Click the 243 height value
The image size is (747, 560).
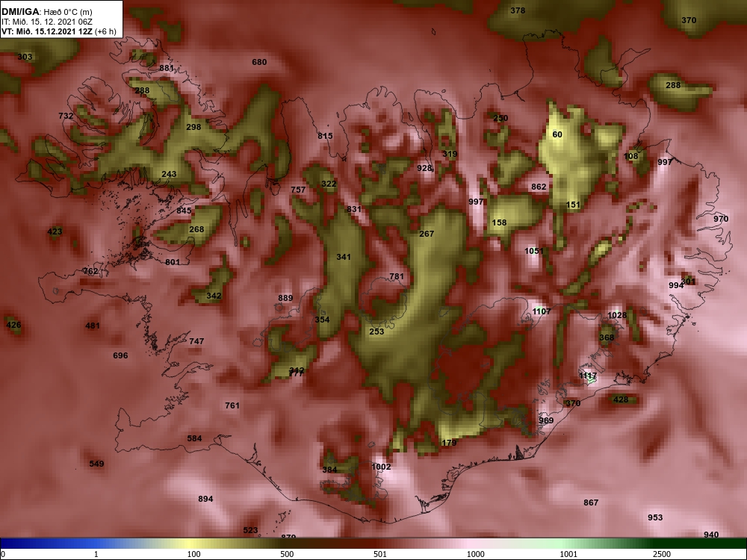click(169, 174)
